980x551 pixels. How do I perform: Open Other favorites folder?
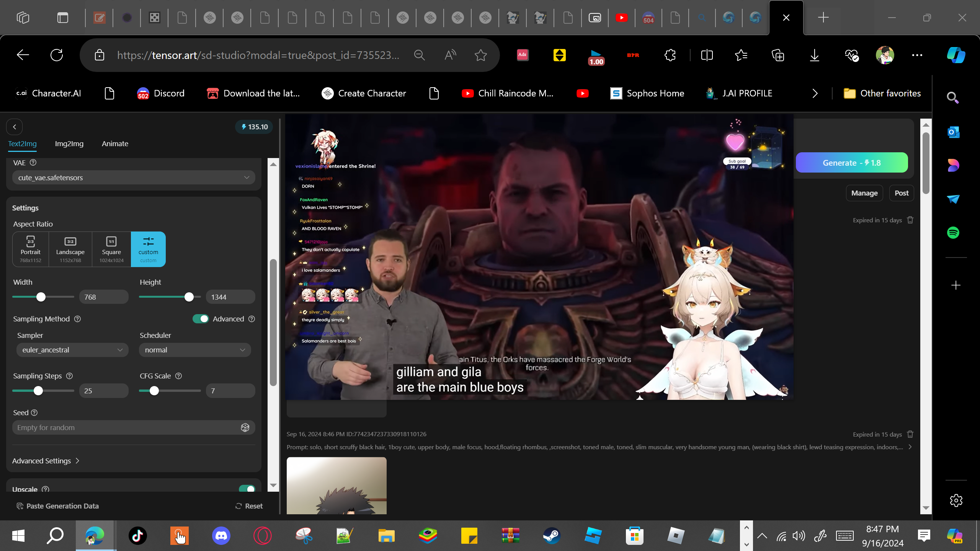(882, 93)
